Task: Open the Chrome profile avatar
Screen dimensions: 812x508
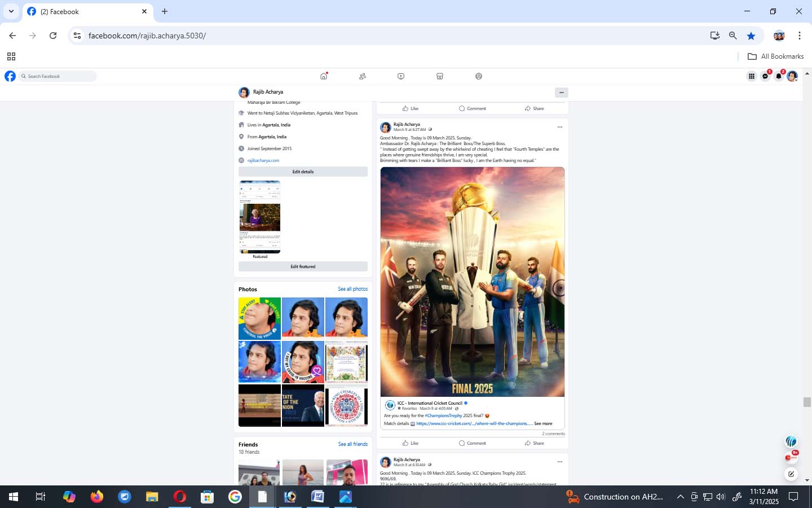Action: click(779, 36)
